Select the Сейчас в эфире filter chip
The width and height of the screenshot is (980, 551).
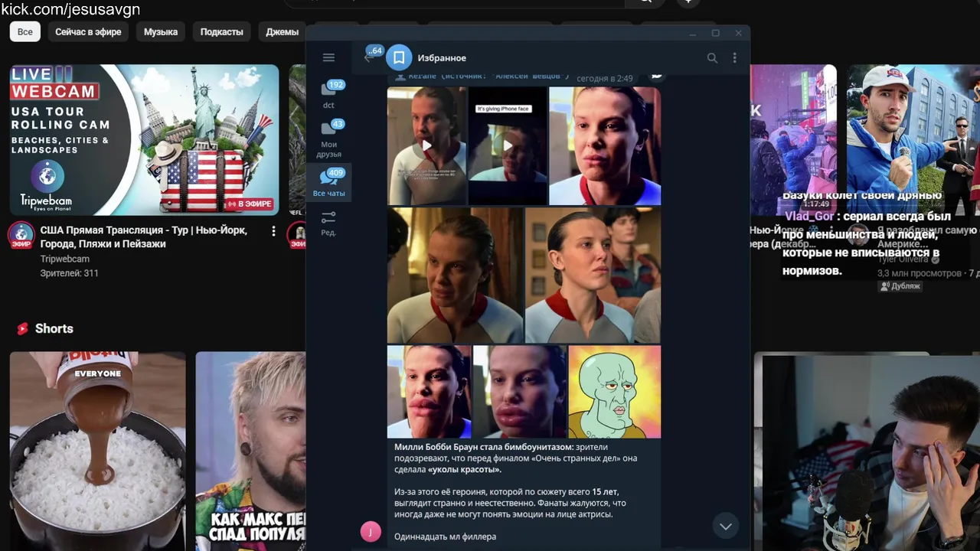88,31
